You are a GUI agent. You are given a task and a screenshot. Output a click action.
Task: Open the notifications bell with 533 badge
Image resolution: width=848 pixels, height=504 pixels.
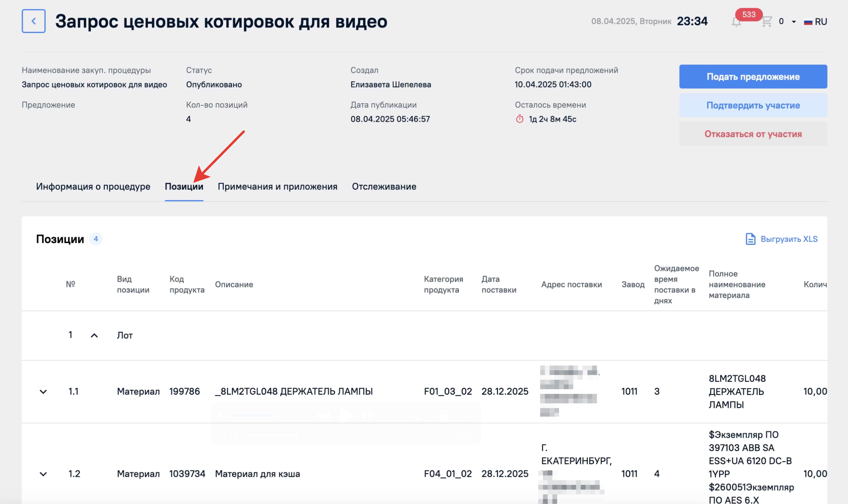click(x=736, y=22)
